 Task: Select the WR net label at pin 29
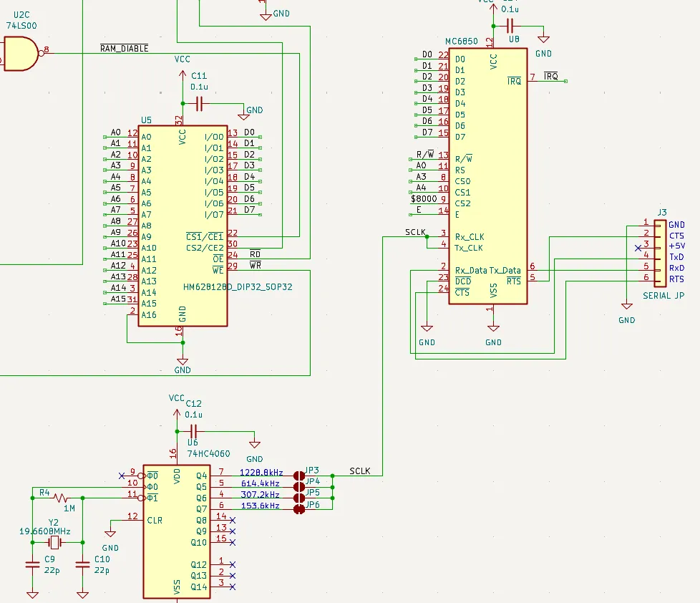256,265
